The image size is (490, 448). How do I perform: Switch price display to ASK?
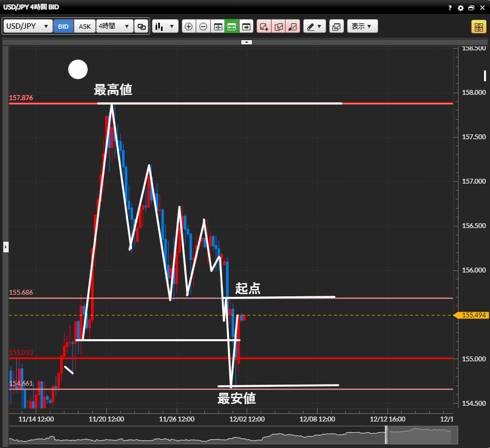pyautogui.click(x=85, y=26)
